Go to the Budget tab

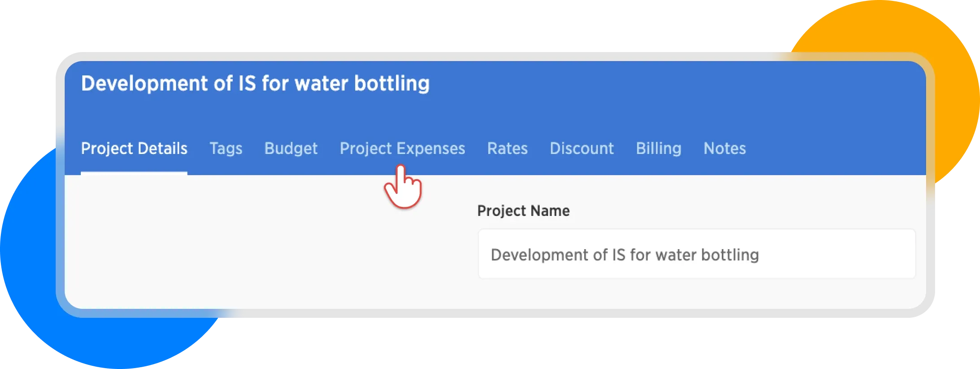pyautogui.click(x=291, y=149)
